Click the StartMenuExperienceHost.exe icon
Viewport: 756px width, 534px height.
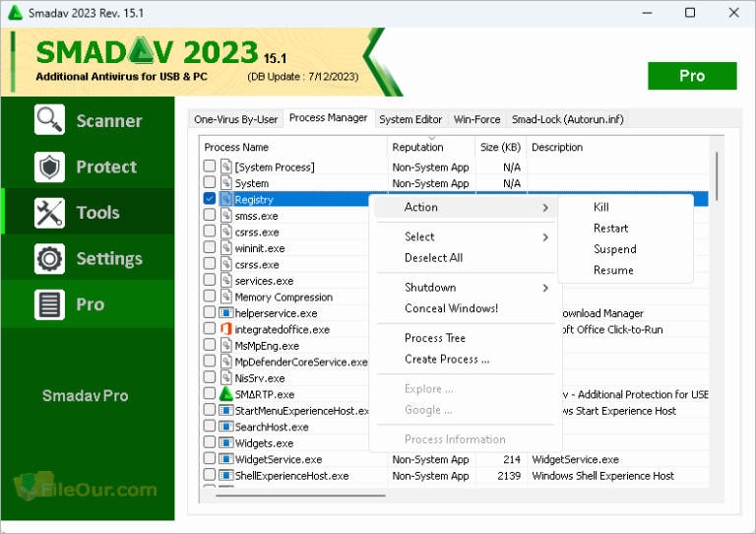click(x=226, y=411)
